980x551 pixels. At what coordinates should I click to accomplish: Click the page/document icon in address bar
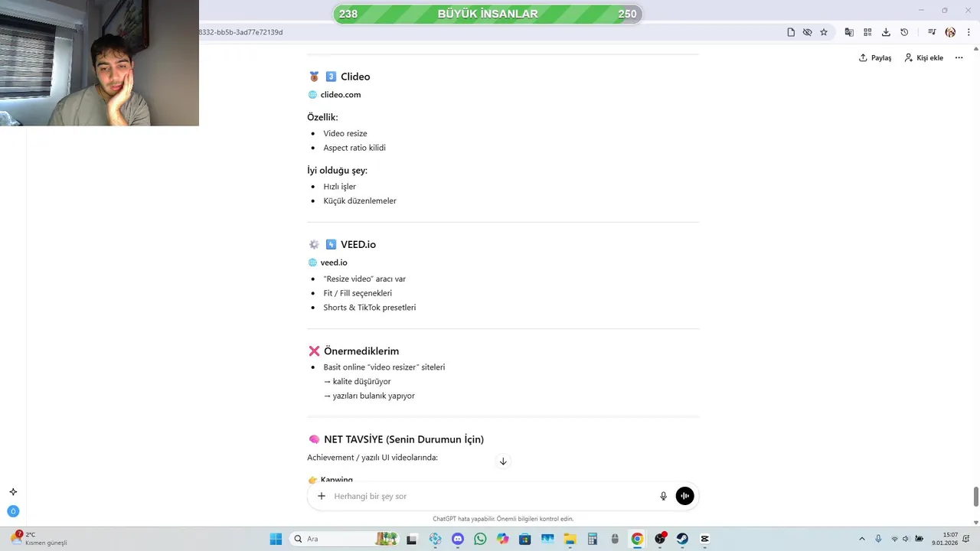[791, 32]
